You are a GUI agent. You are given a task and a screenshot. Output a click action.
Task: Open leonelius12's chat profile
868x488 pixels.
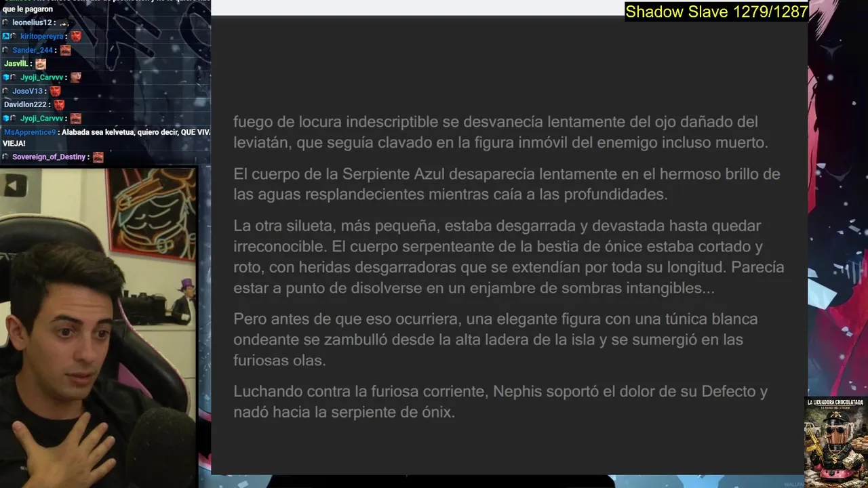click(x=33, y=23)
